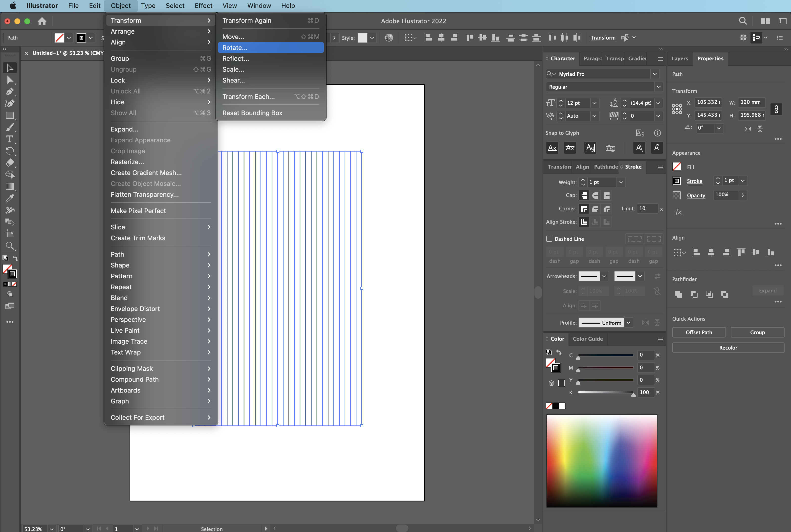Open the Myriad Pro font family dropdown

655,74
